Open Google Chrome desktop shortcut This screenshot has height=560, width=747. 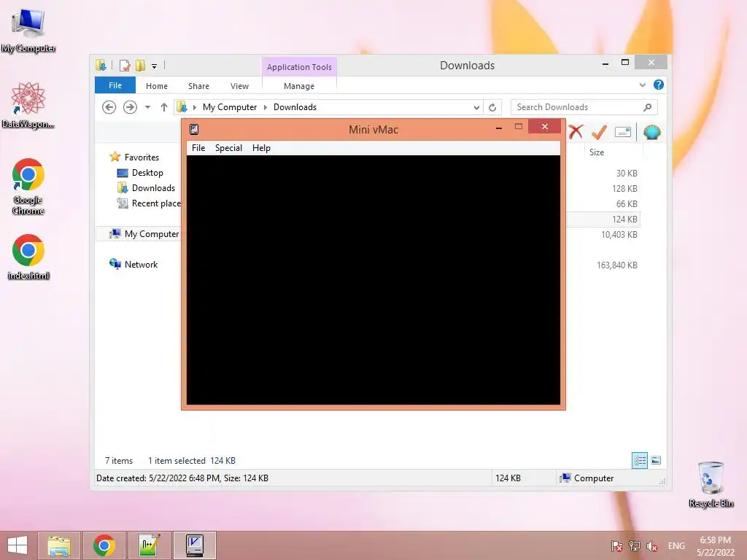(x=28, y=186)
